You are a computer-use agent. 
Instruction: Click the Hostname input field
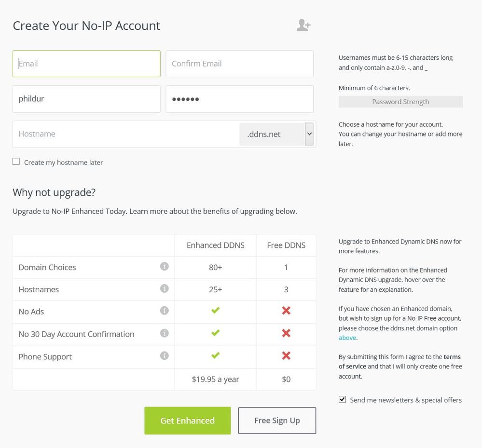point(126,134)
